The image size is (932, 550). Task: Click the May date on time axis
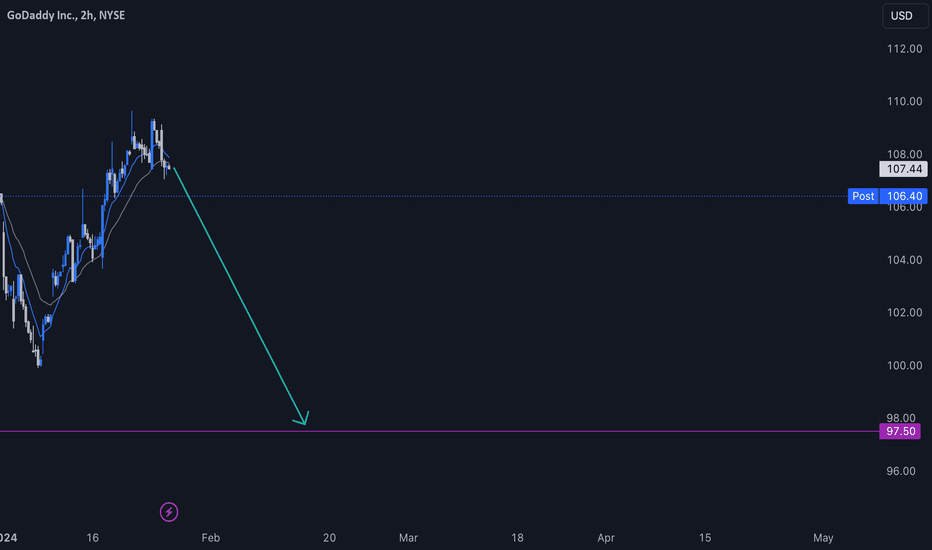(823, 538)
